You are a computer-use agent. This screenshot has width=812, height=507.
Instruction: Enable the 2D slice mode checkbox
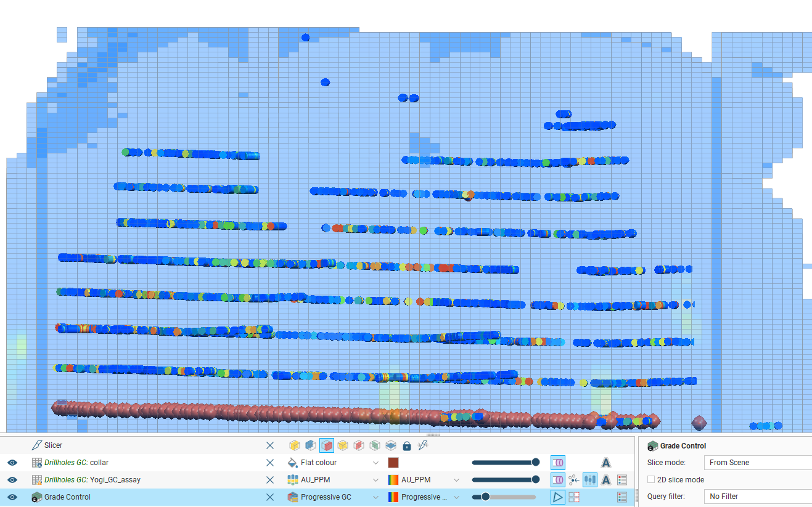pos(651,479)
